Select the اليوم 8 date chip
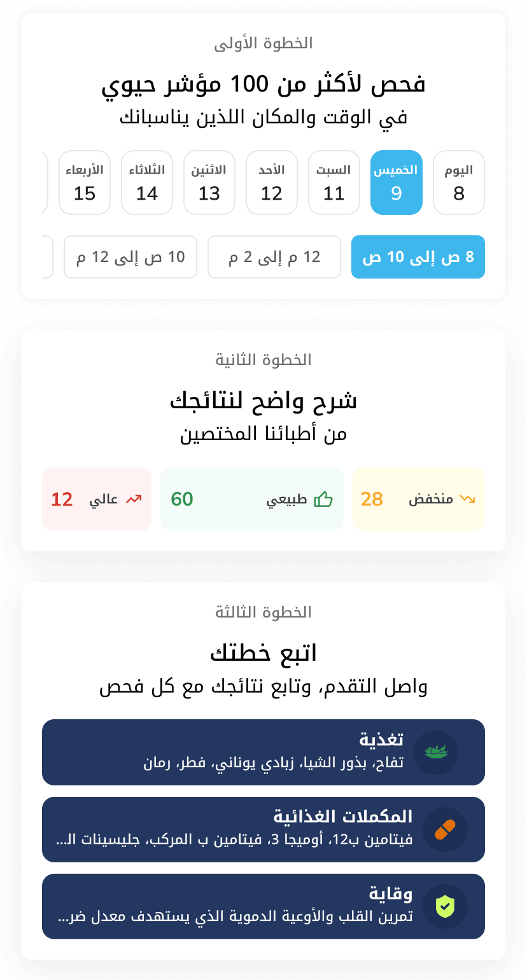This screenshot has height=980, width=527. coord(459,183)
